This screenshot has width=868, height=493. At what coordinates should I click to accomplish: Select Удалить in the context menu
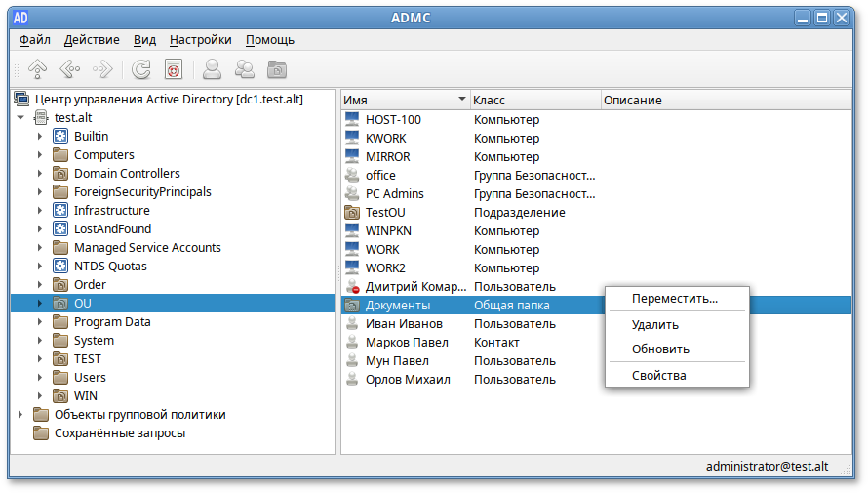[x=654, y=325]
